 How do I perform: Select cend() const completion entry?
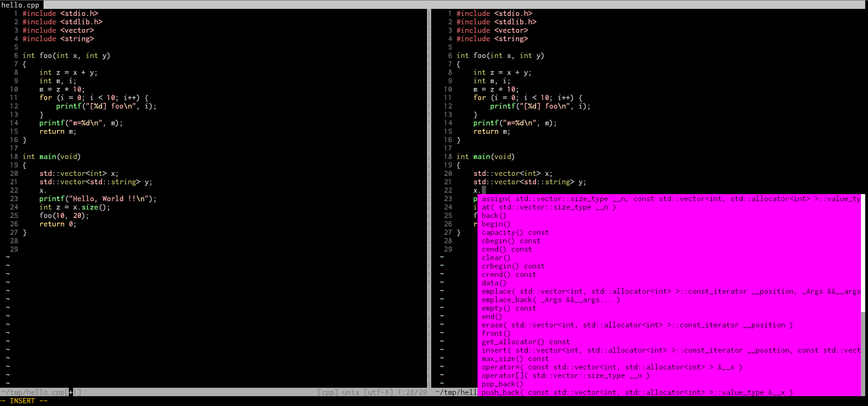click(669, 249)
